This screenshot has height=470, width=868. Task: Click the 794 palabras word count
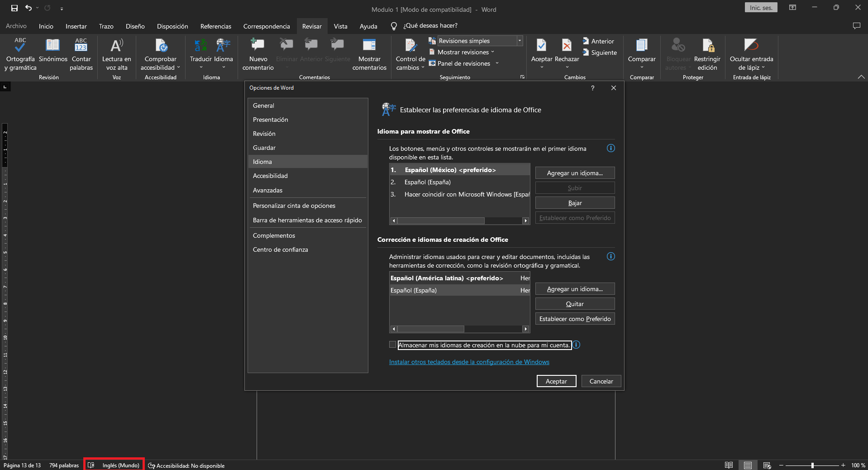pos(64,465)
